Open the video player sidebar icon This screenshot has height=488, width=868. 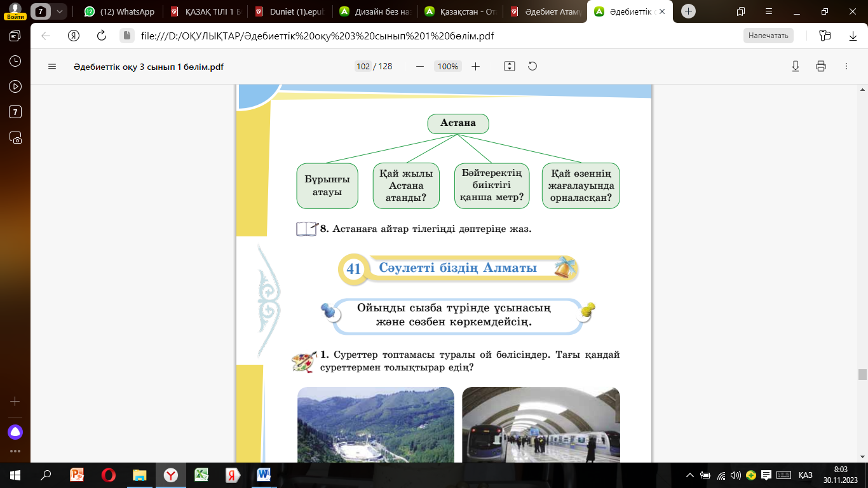(x=15, y=87)
